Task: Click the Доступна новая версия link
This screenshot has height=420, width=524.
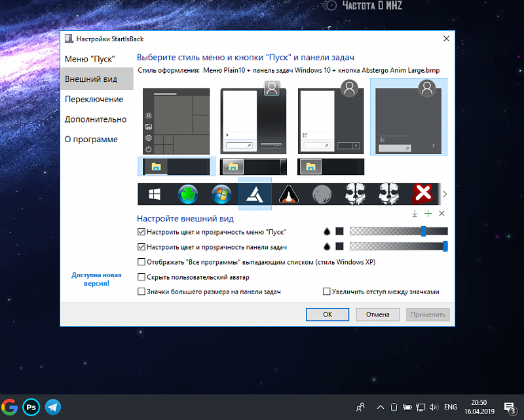Action: [x=95, y=279]
